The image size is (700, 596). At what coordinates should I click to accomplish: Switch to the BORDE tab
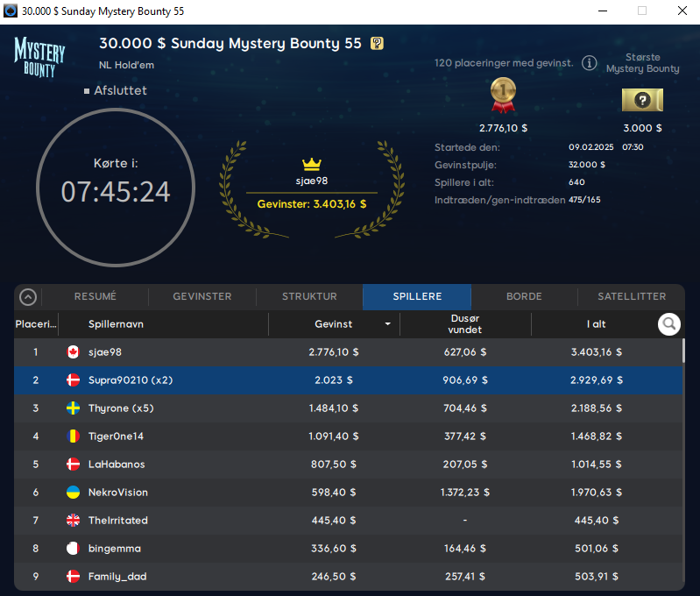(524, 296)
